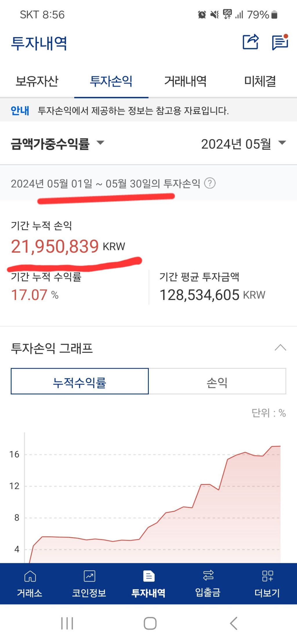The width and height of the screenshot is (297, 644).
Task: Select the 누적수익률 graph toggle
Action: click(x=80, y=382)
